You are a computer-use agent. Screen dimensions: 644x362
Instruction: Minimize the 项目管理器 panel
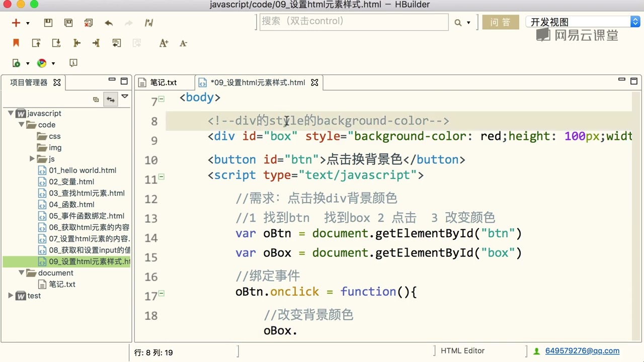[x=112, y=79]
